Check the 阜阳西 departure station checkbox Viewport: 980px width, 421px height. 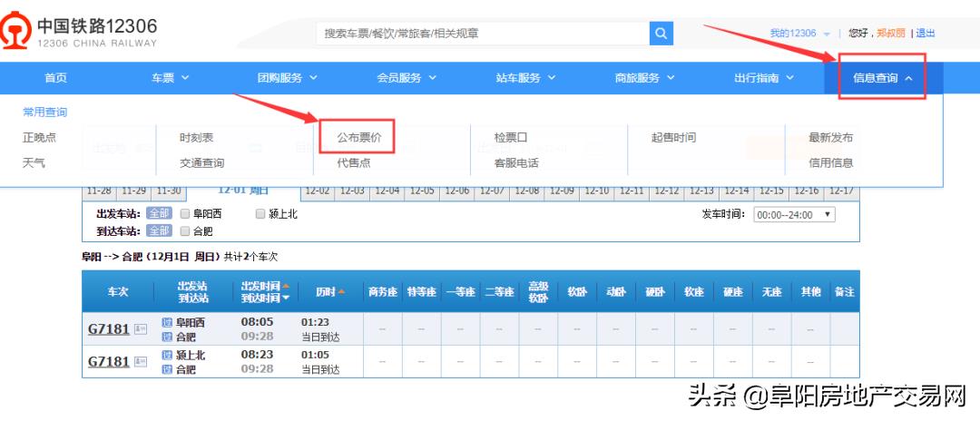point(185,214)
